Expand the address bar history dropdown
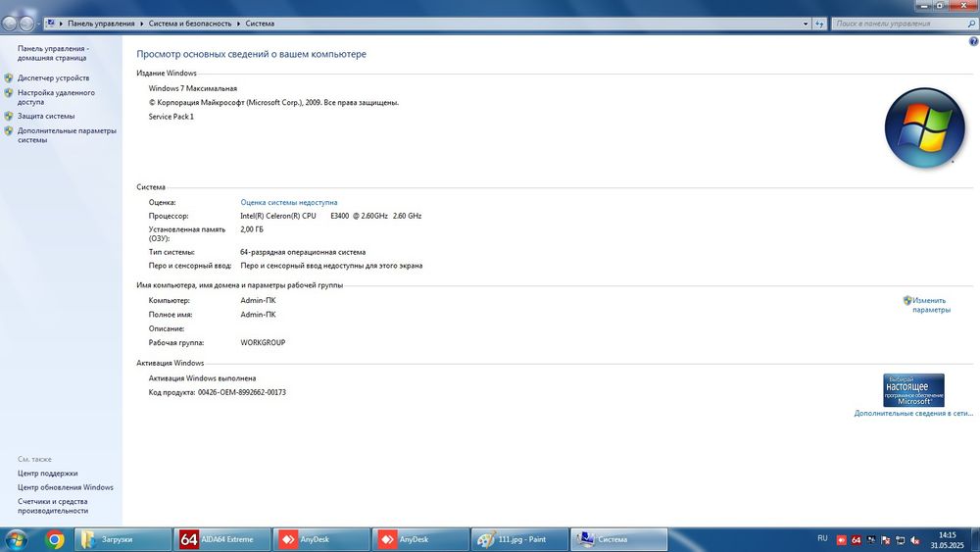This screenshot has width=980, height=552. [805, 24]
